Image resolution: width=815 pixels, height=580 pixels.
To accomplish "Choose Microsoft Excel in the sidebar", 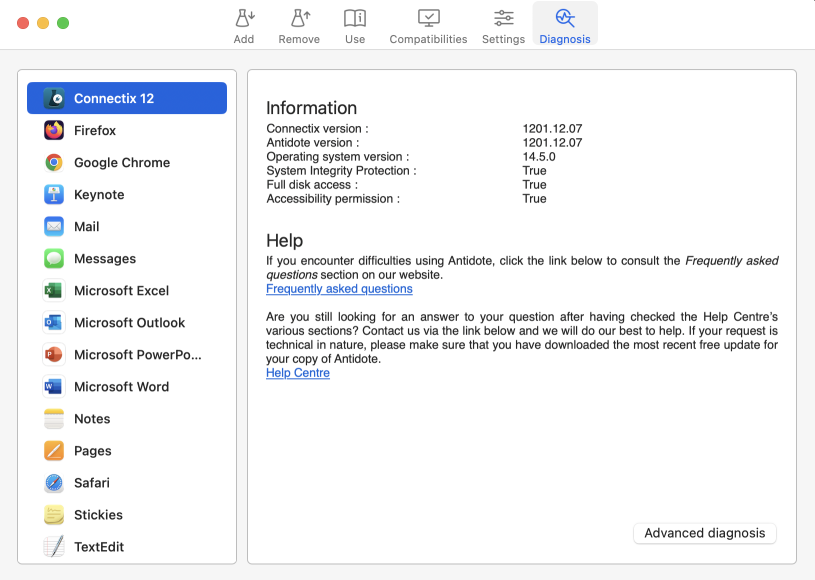I will 121,291.
